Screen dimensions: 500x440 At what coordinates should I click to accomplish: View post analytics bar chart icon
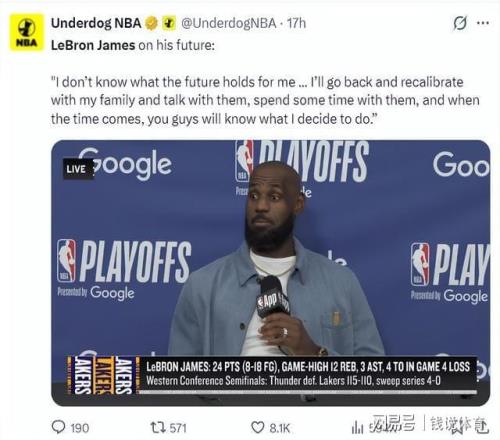point(357,428)
